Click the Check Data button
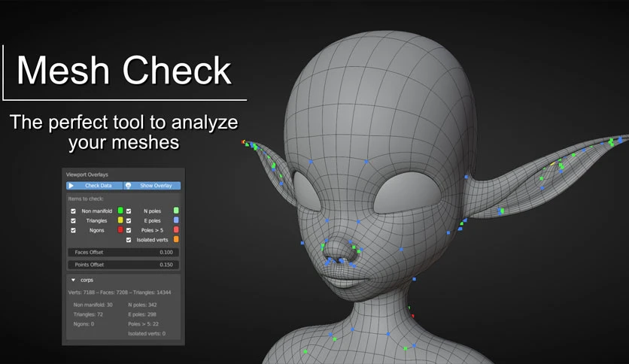Image resolution: width=629 pixels, height=364 pixels. 95,186
